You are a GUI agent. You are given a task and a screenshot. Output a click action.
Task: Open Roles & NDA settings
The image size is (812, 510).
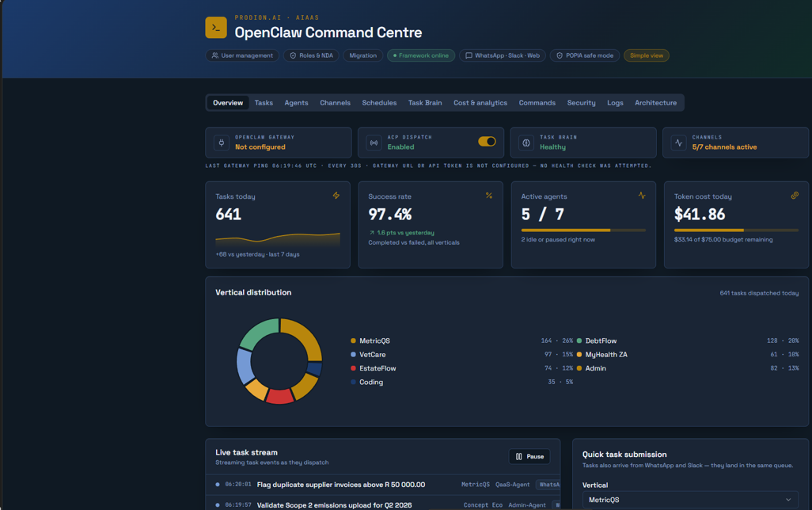pos(311,55)
